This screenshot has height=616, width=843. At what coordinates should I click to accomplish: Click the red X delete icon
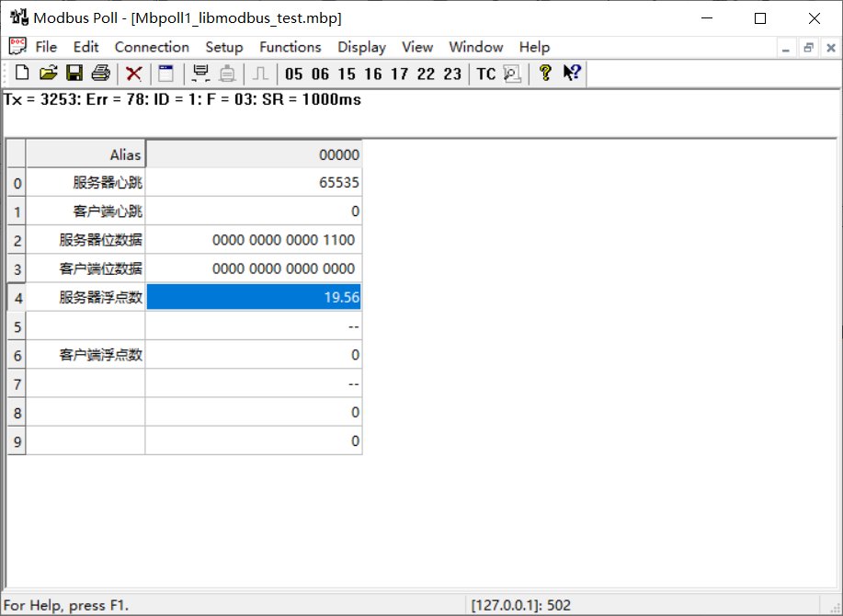point(134,74)
